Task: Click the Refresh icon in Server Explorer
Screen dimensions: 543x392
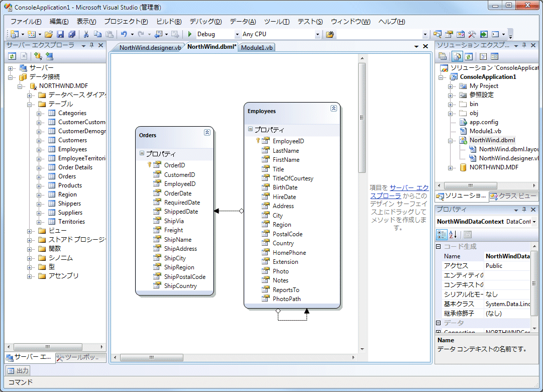Action: pyautogui.click(x=12, y=56)
